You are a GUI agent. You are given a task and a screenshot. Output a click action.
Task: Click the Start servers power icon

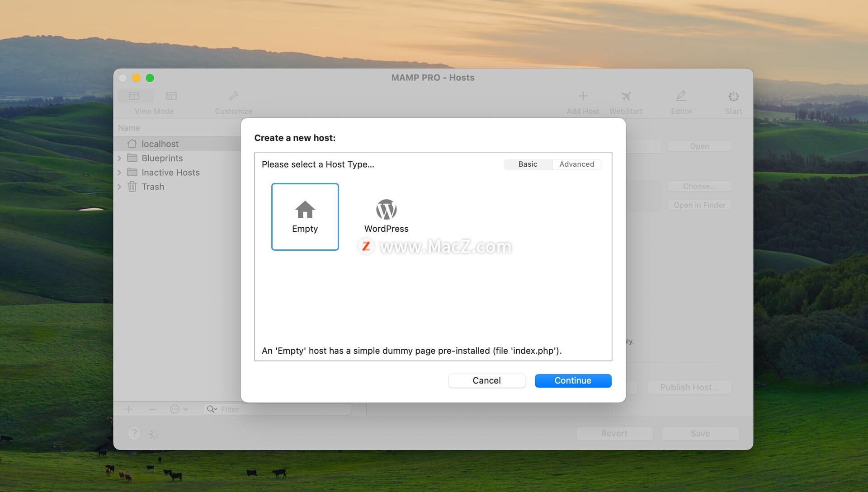click(x=733, y=96)
